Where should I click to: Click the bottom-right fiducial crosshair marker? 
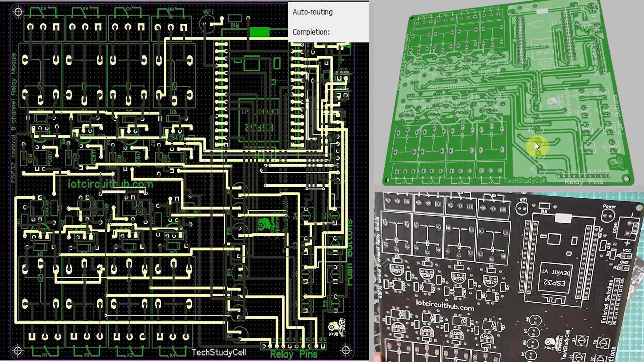[346, 351]
